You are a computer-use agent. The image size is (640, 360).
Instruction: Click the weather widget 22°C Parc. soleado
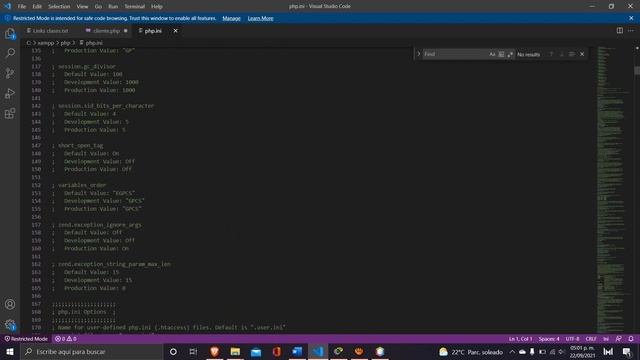(x=470, y=352)
